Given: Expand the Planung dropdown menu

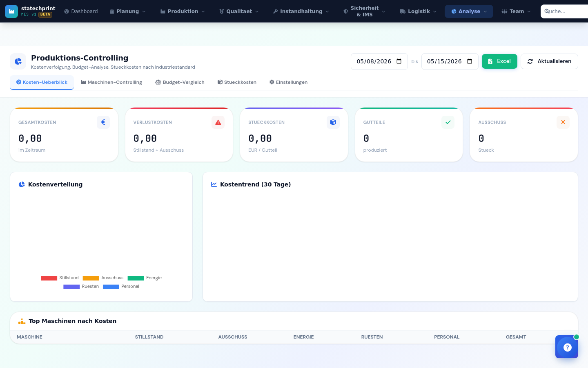Looking at the screenshot, I should 127,11.
